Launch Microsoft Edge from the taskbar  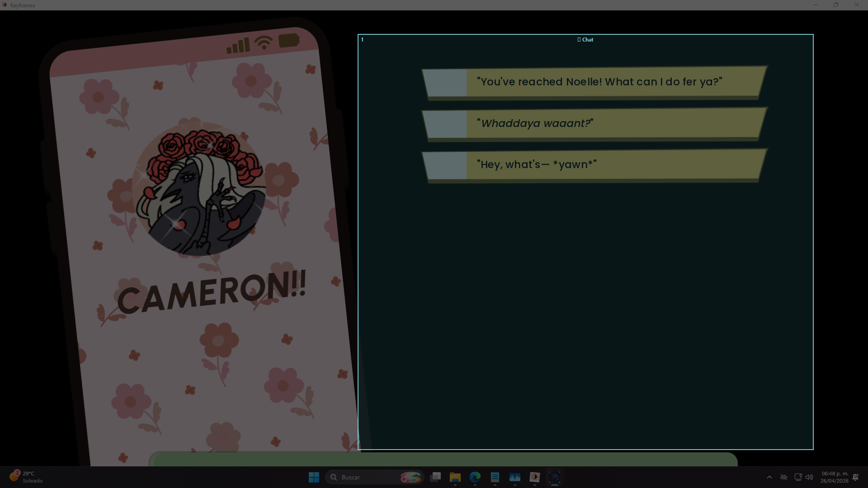[x=475, y=477]
